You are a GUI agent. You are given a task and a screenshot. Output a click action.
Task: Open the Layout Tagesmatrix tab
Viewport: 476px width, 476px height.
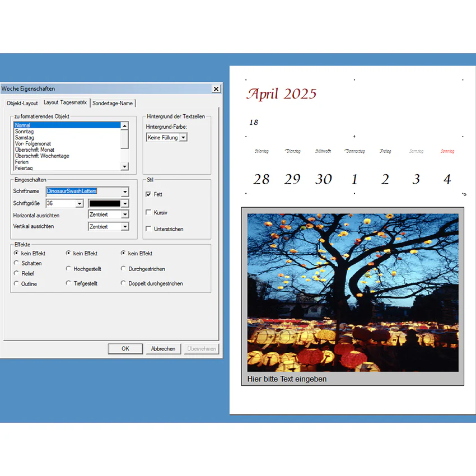[x=65, y=102]
